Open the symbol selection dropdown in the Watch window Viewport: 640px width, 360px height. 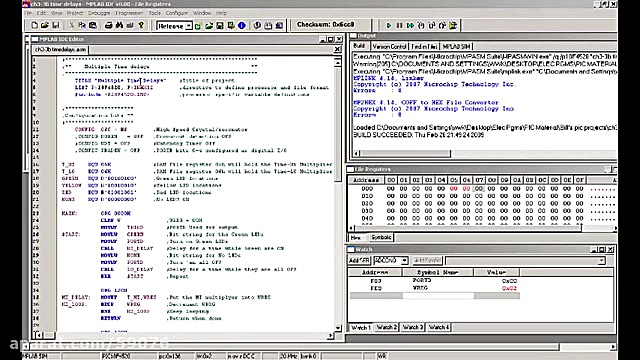pos(601,260)
